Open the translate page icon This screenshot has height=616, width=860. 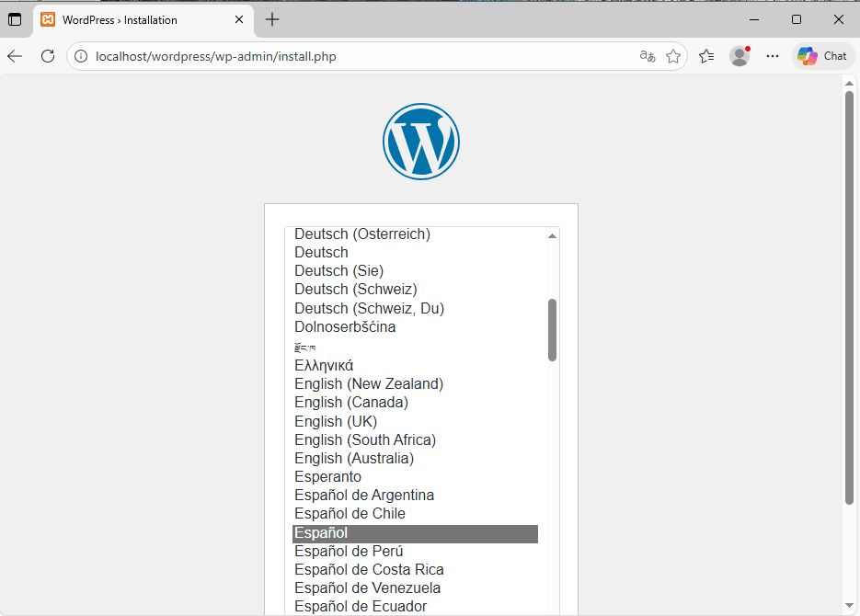click(648, 56)
